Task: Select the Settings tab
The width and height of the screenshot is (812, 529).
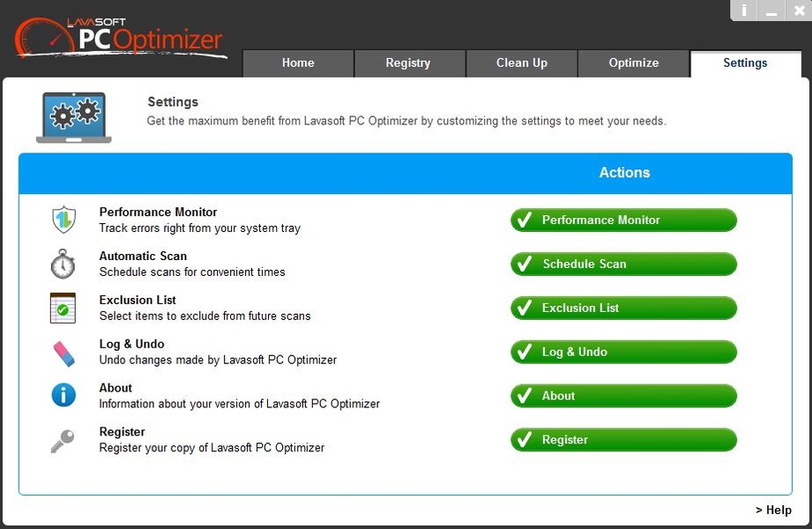Action: [x=746, y=63]
